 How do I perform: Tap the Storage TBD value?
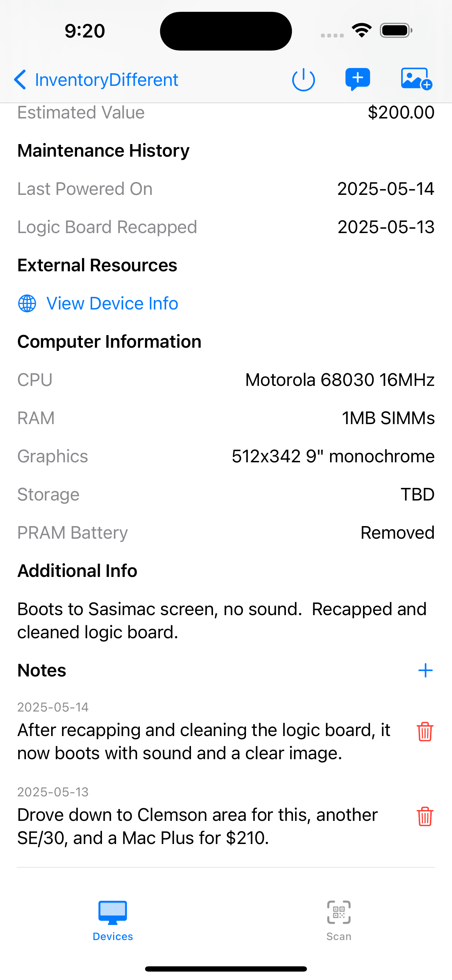pos(417,495)
